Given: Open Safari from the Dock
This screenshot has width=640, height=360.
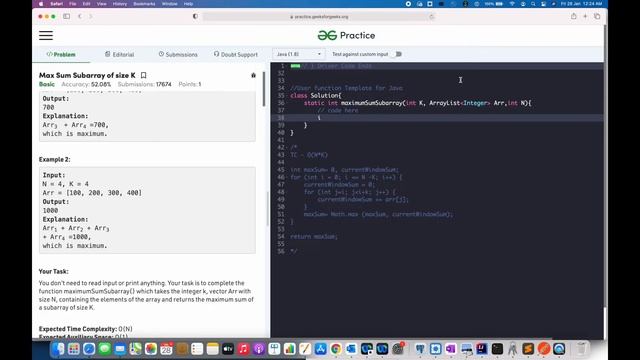Looking at the screenshot, I should click(89, 349).
